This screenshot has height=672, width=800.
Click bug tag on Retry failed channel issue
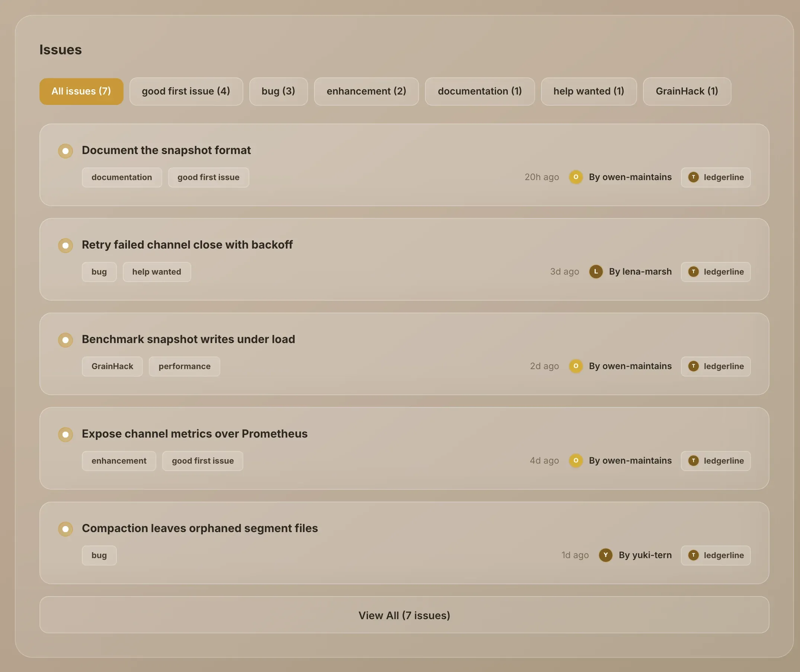99,272
